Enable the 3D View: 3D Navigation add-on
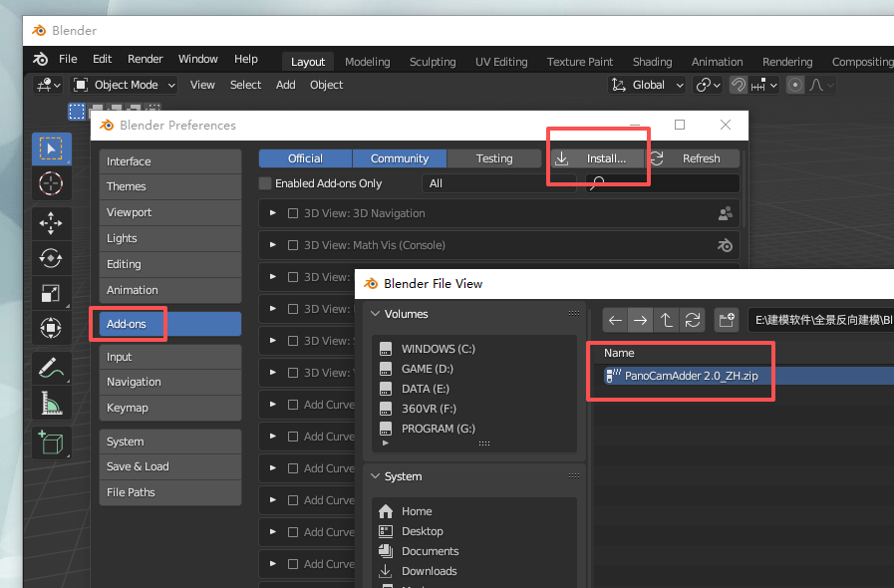Screen dimensions: 894x588 [293, 213]
